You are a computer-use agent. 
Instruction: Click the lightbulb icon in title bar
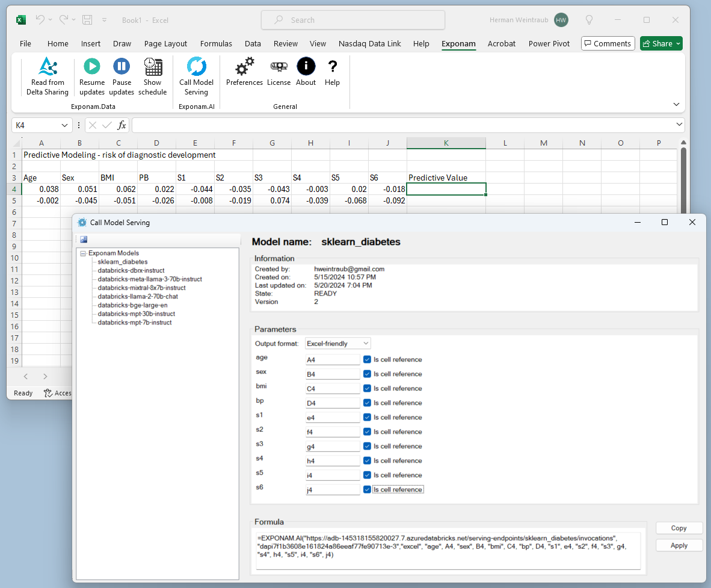pyautogui.click(x=589, y=19)
